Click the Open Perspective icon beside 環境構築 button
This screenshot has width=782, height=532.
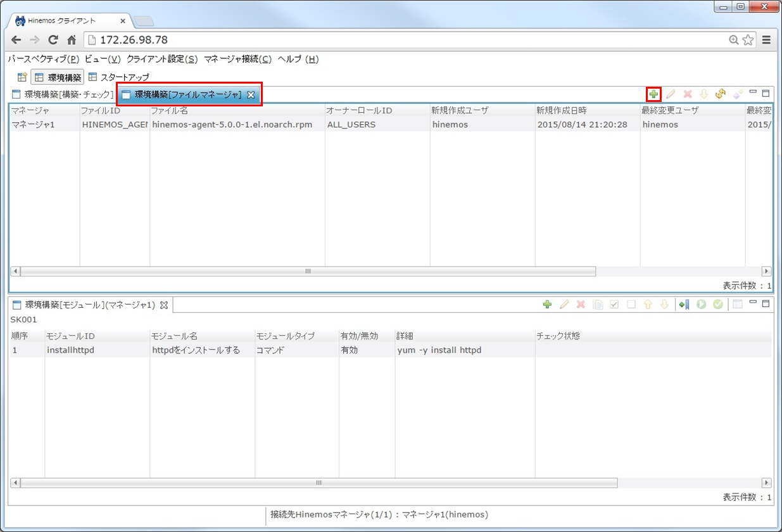[22, 77]
